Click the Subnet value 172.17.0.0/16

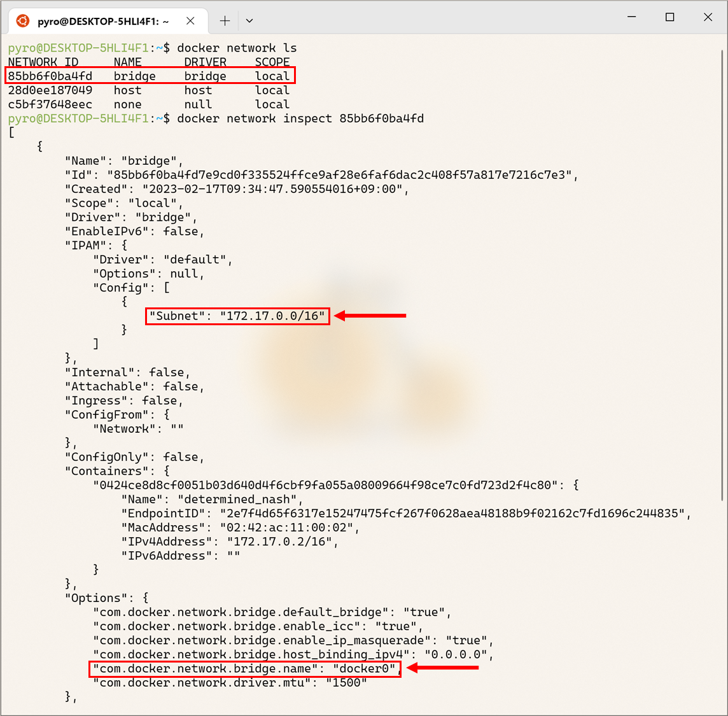click(x=272, y=316)
